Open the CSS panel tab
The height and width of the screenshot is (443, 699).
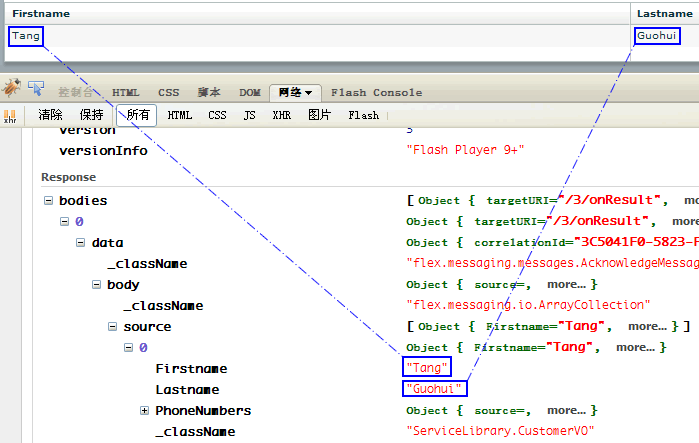click(x=169, y=93)
